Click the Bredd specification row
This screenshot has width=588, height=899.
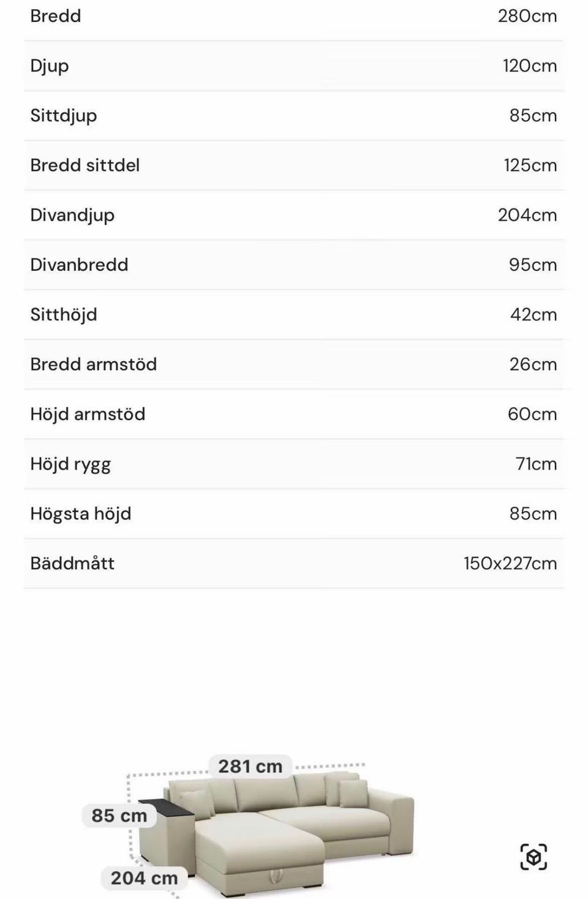(x=294, y=16)
